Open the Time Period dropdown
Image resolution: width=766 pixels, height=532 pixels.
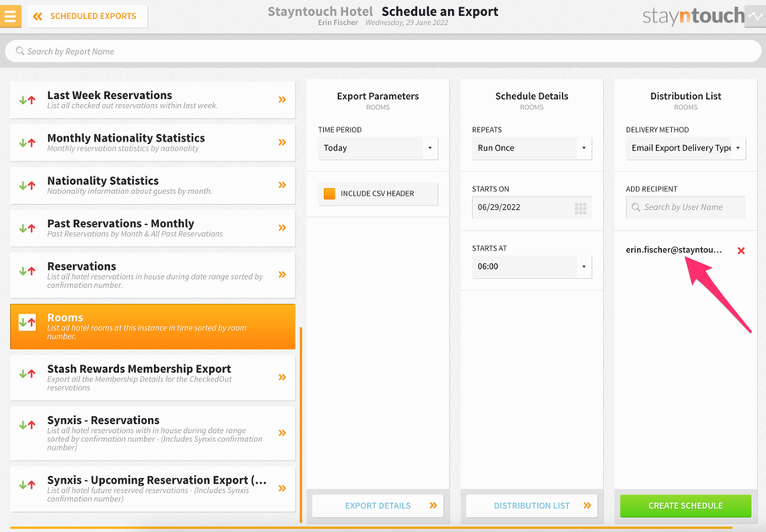[378, 148]
